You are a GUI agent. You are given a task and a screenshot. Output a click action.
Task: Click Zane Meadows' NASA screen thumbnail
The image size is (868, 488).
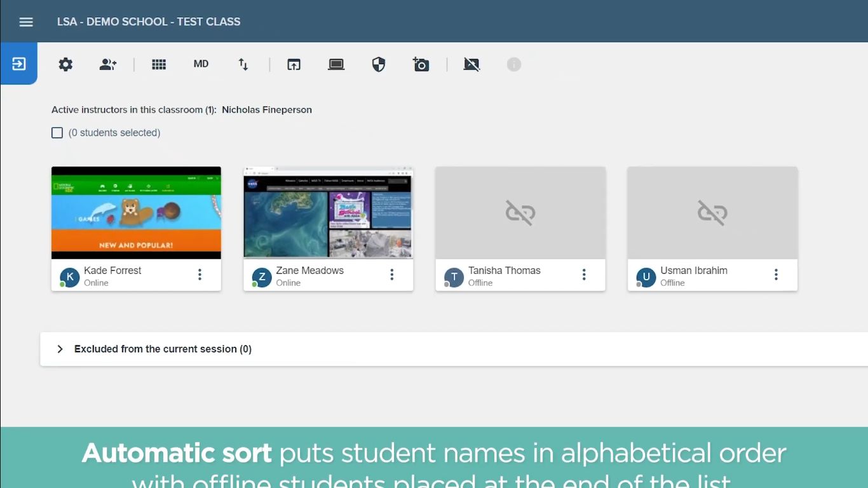click(329, 213)
